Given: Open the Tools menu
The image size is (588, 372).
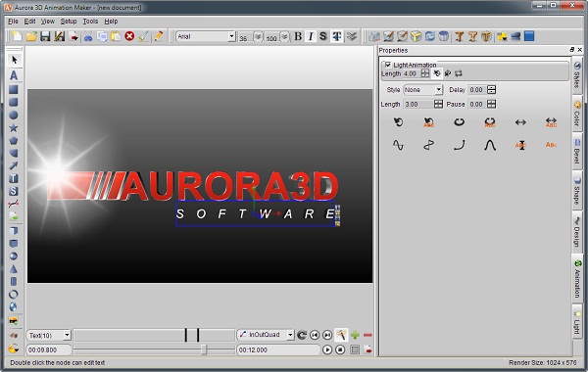Looking at the screenshot, I should tap(90, 22).
